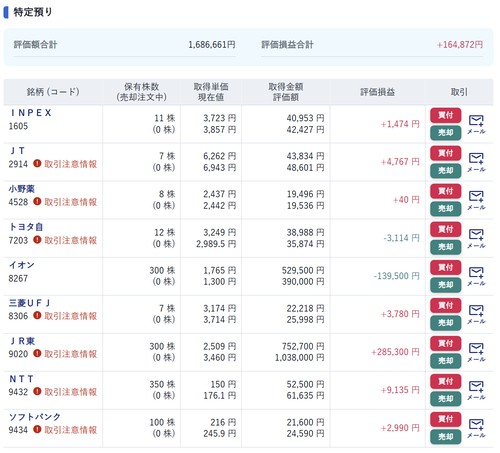Open mail alert icon for JT row
The height and width of the screenshot is (453, 500).
476,162
